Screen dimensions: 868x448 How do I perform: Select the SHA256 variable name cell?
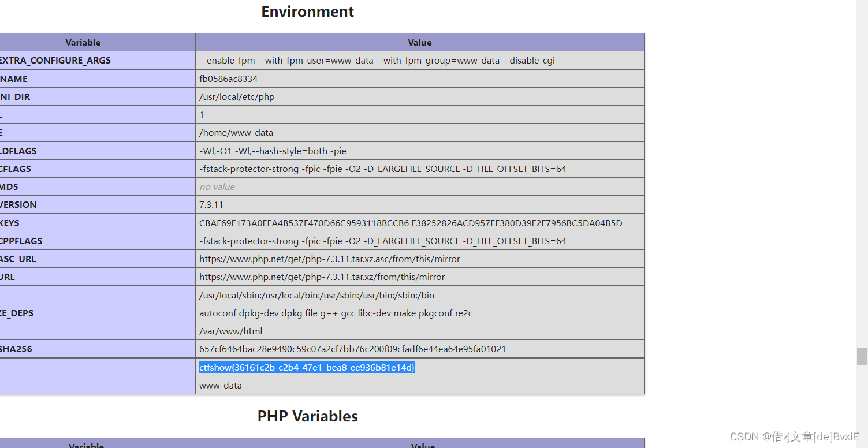pos(97,349)
